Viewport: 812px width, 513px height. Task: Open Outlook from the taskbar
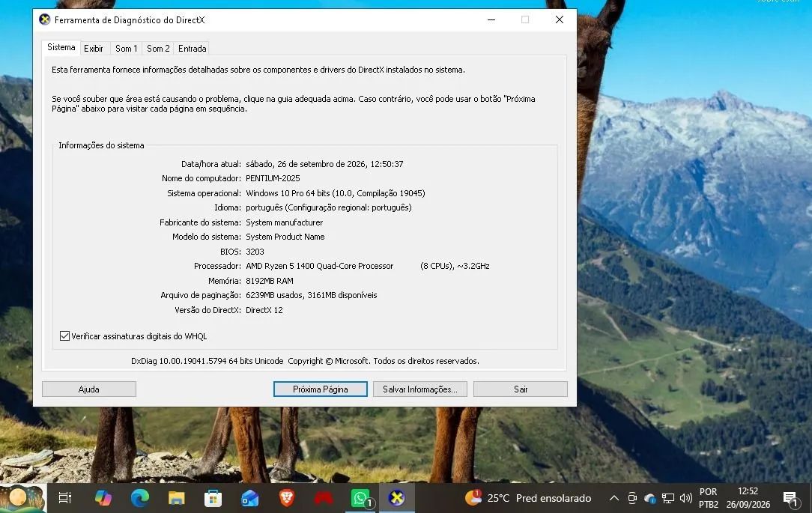[x=250, y=498]
